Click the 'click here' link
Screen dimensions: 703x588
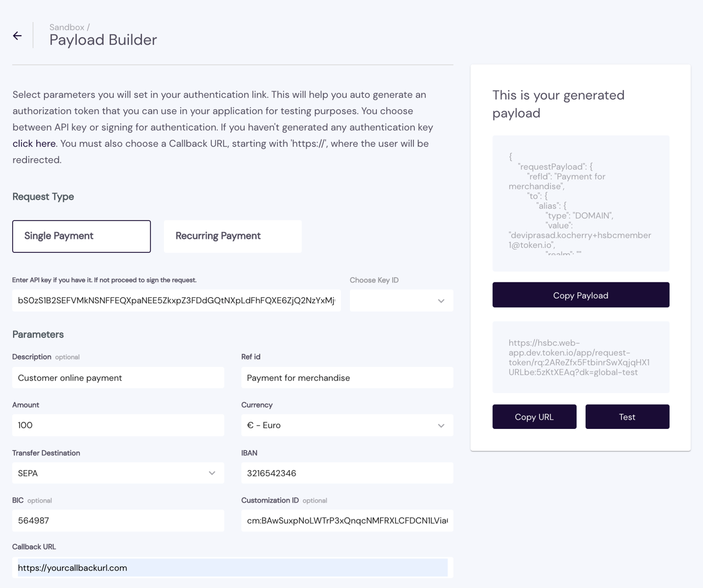point(34,144)
